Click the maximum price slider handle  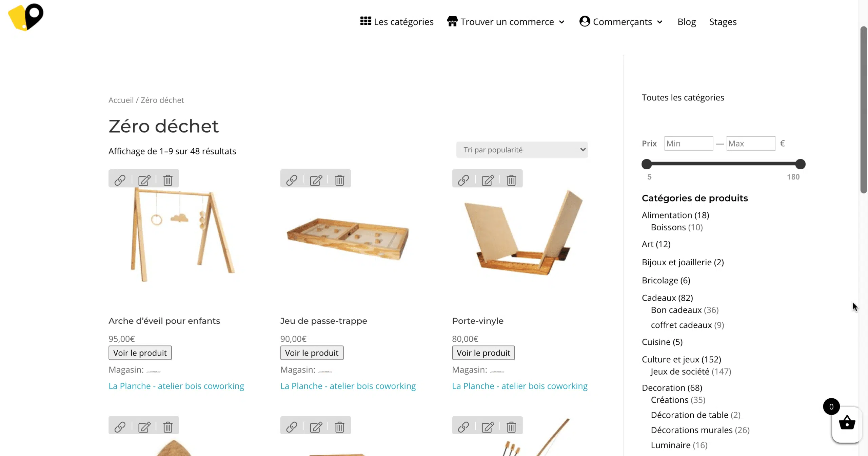[800, 164]
